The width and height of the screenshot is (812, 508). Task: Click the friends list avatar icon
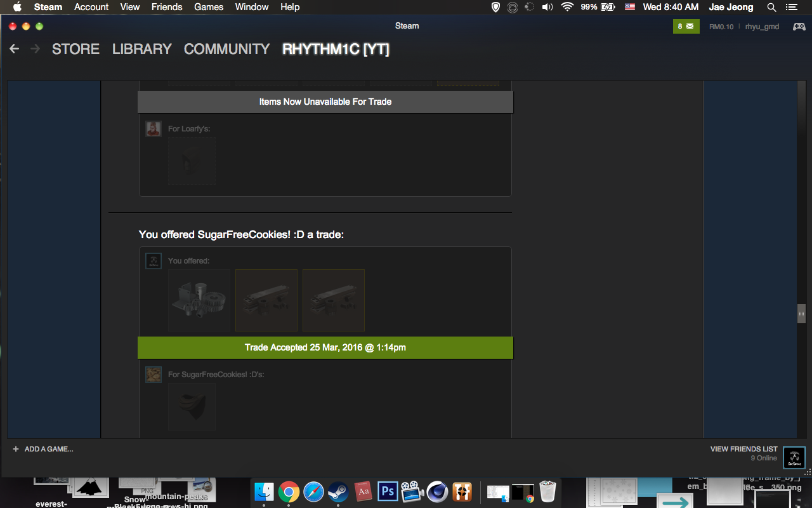(794, 457)
